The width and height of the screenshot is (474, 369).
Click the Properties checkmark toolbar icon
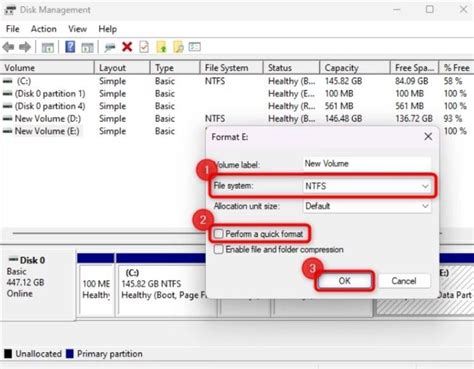144,47
